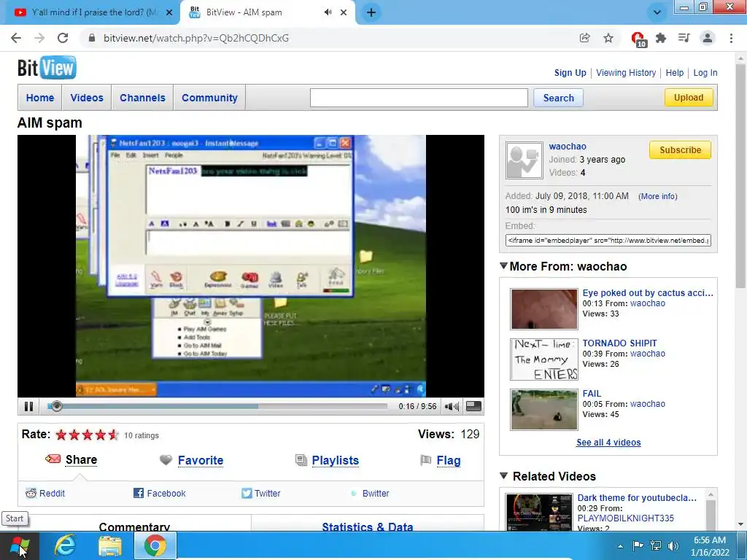747x560 pixels.
Task: Toggle the player fullscreen size icon
Action: [473, 406]
